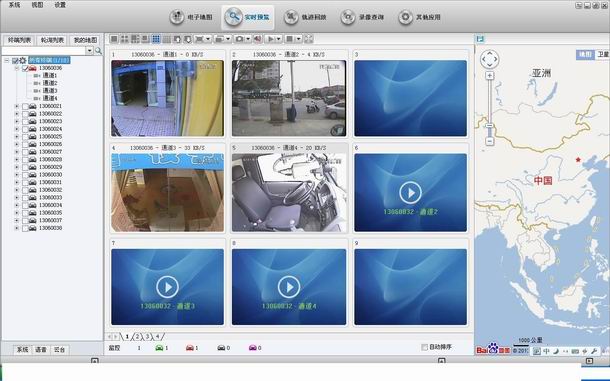Click the 云台 PTZ button at bottom left
Viewport: 610px width, 381px height.
[59, 349]
